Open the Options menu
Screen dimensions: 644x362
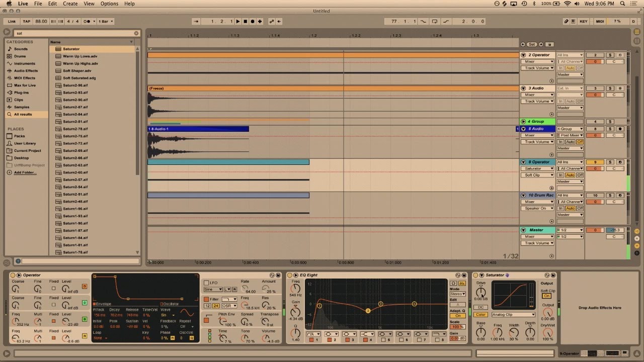coord(109,4)
